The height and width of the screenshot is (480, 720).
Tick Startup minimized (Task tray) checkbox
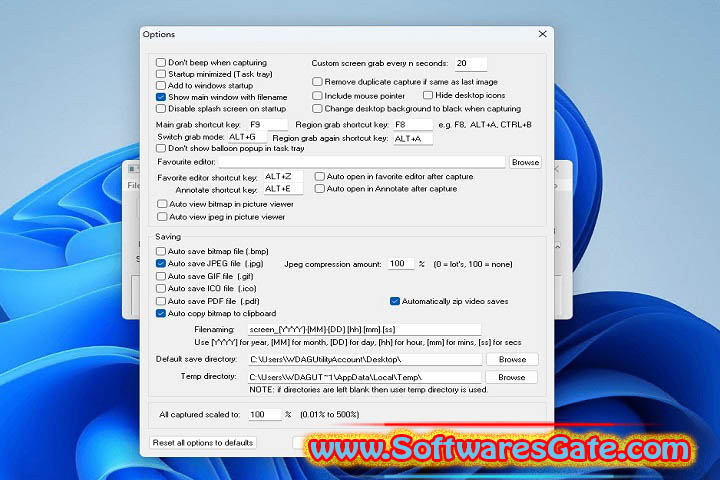(x=161, y=74)
